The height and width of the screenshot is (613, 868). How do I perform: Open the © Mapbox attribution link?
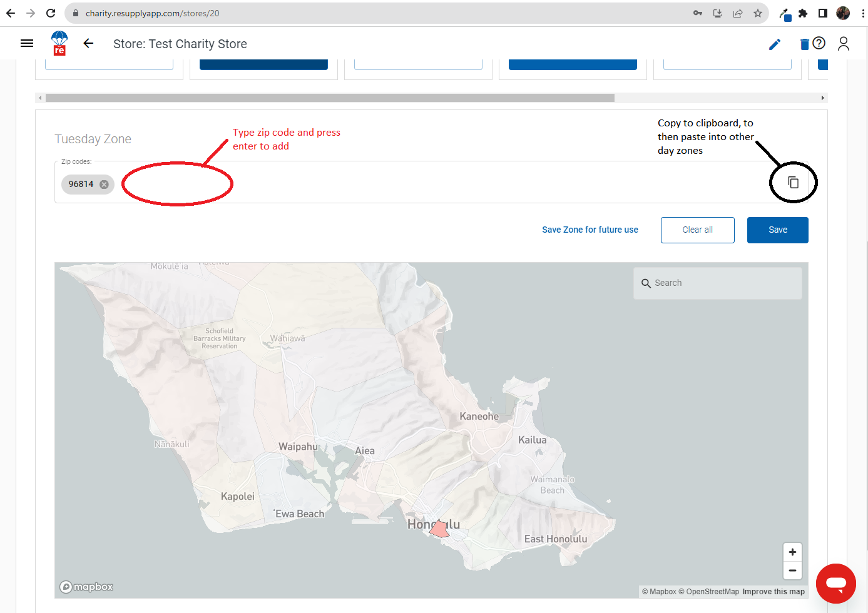[659, 592]
